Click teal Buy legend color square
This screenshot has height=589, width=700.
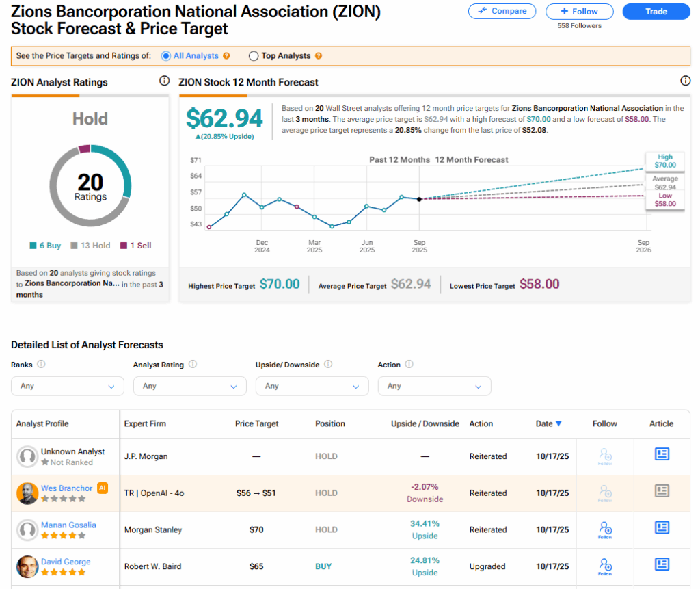pos(33,246)
